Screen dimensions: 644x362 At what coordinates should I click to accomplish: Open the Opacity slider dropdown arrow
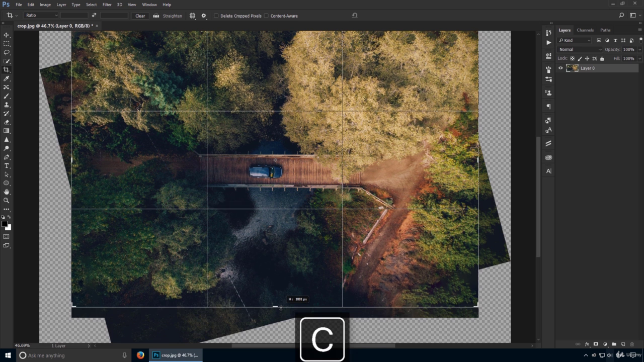pyautogui.click(x=639, y=49)
